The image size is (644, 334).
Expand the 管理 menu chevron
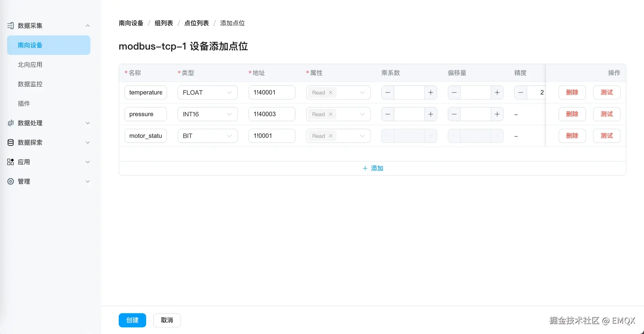coord(88,181)
